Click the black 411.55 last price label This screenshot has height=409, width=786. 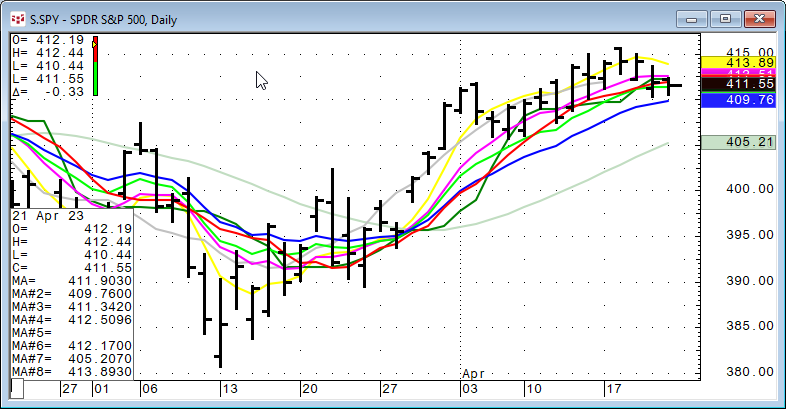click(738, 84)
